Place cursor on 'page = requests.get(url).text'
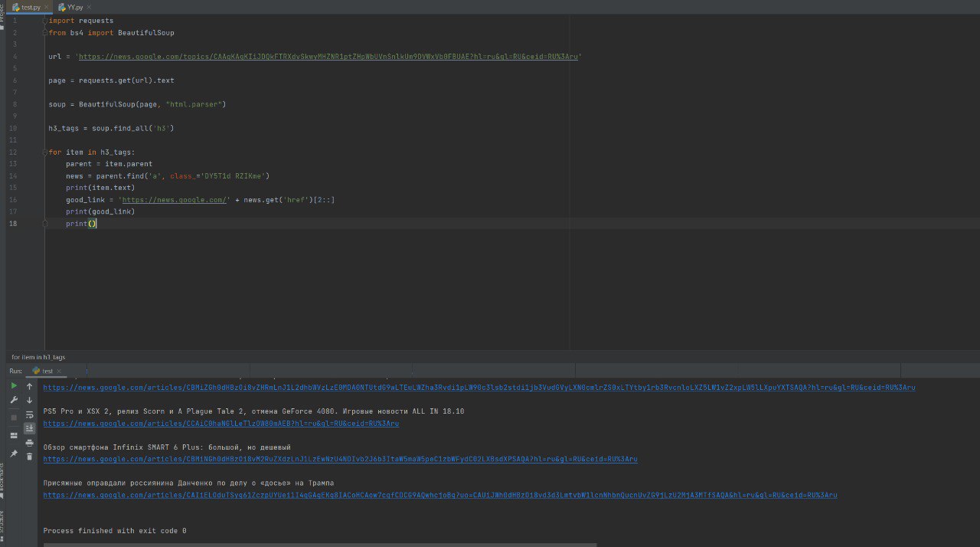980x547 pixels. [x=111, y=80]
